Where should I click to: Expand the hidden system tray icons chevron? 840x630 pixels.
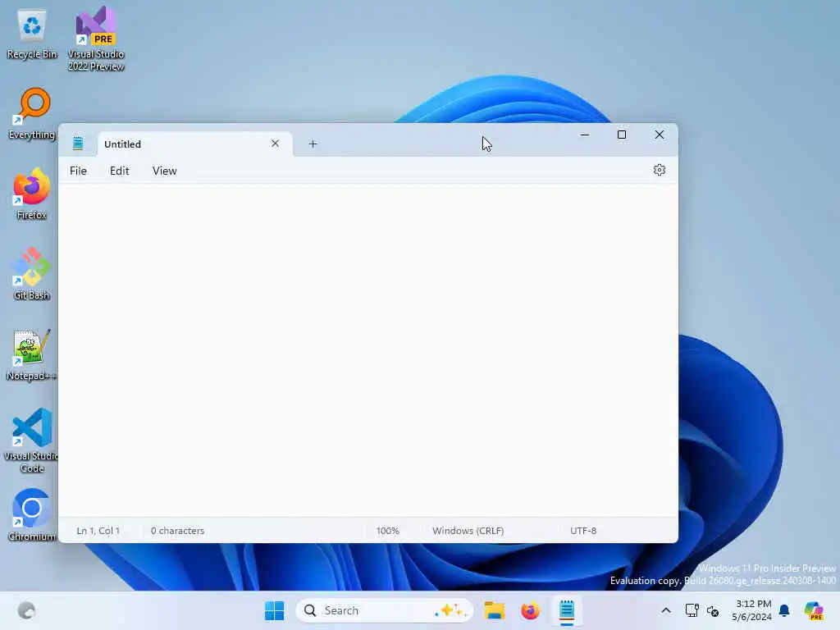coord(665,610)
